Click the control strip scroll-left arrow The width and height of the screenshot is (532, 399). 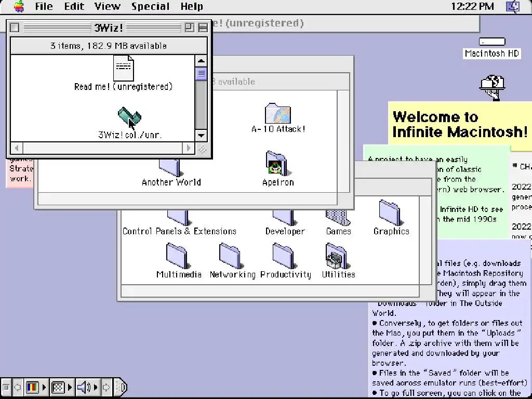coord(17,387)
